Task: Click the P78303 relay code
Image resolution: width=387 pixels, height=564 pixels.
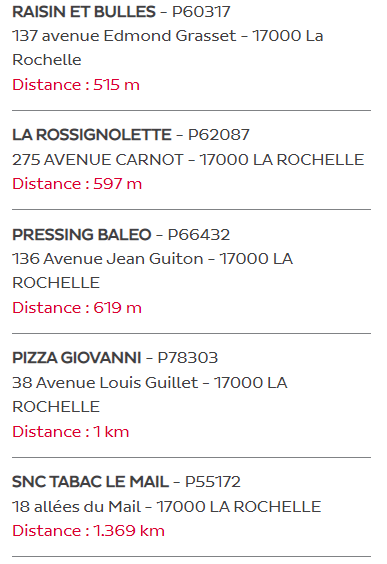Action: [x=188, y=358]
